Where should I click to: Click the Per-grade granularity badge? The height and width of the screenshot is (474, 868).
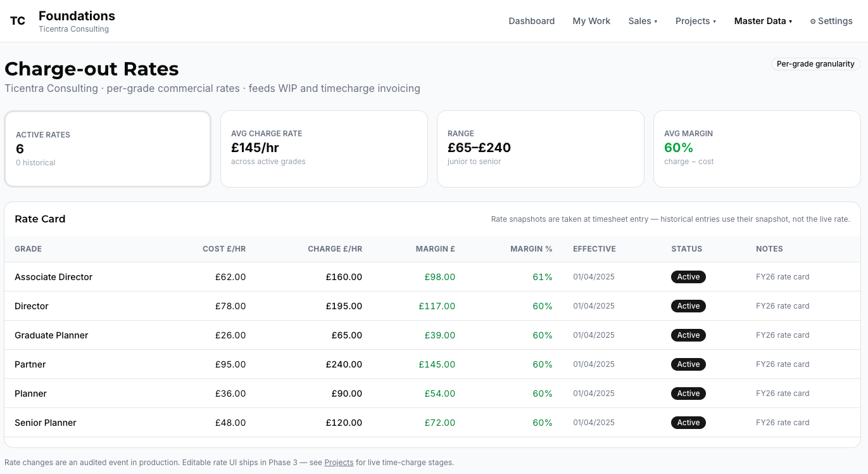point(815,64)
